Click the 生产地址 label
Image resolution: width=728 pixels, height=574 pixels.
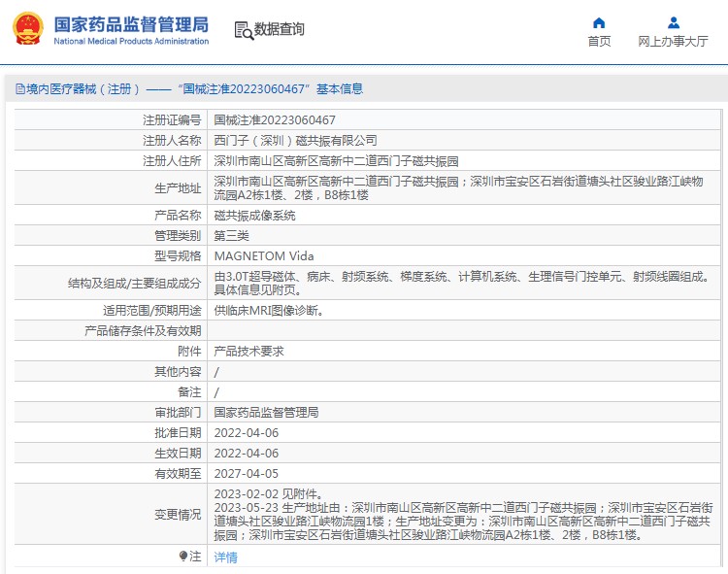click(178, 188)
